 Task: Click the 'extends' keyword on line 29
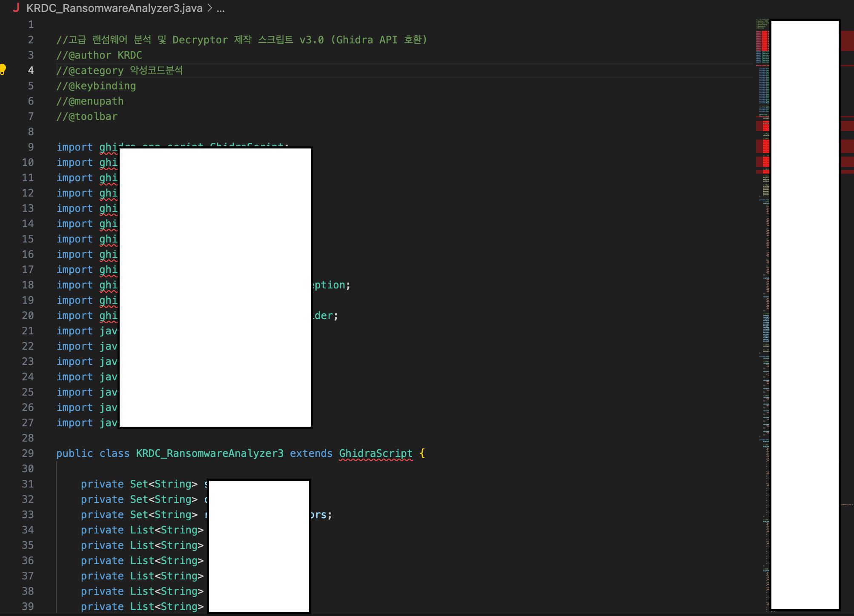(x=311, y=453)
